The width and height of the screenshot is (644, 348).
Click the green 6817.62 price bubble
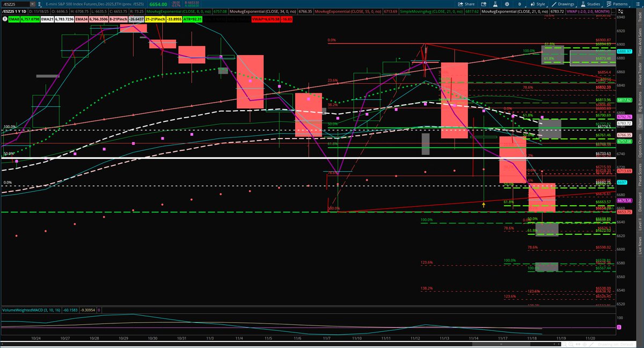point(625,100)
